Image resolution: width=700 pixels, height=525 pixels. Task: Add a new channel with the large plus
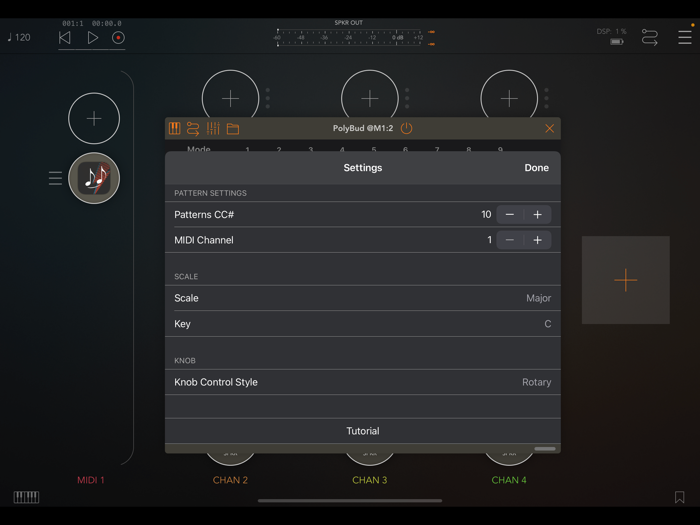(x=625, y=280)
